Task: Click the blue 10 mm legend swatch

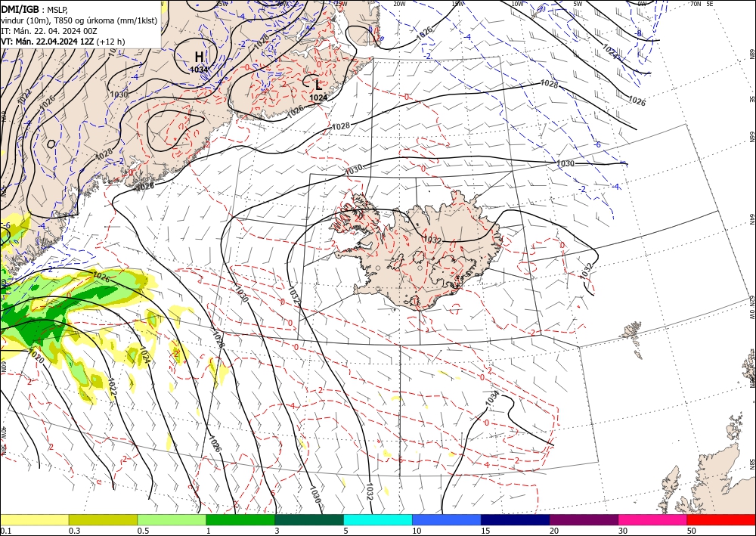Action: 447,519
